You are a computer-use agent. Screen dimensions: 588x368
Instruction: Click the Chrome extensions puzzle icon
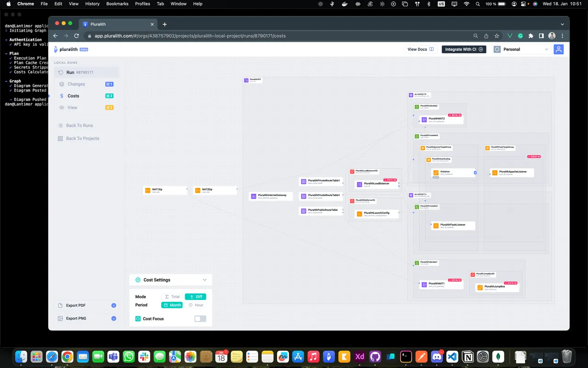coord(531,36)
